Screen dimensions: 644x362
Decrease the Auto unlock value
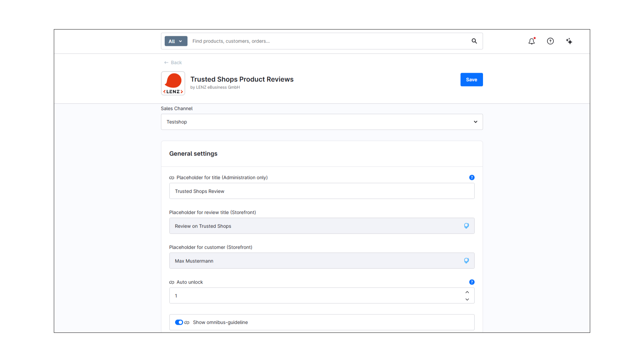pos(467,300)
